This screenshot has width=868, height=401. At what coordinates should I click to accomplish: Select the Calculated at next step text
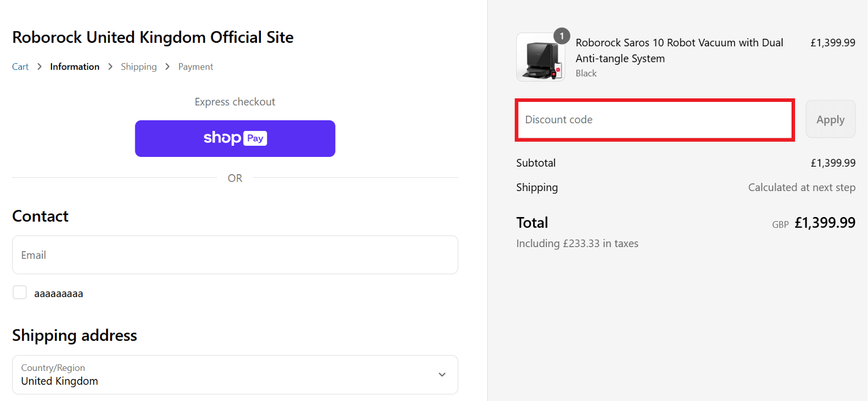point(801,187)
